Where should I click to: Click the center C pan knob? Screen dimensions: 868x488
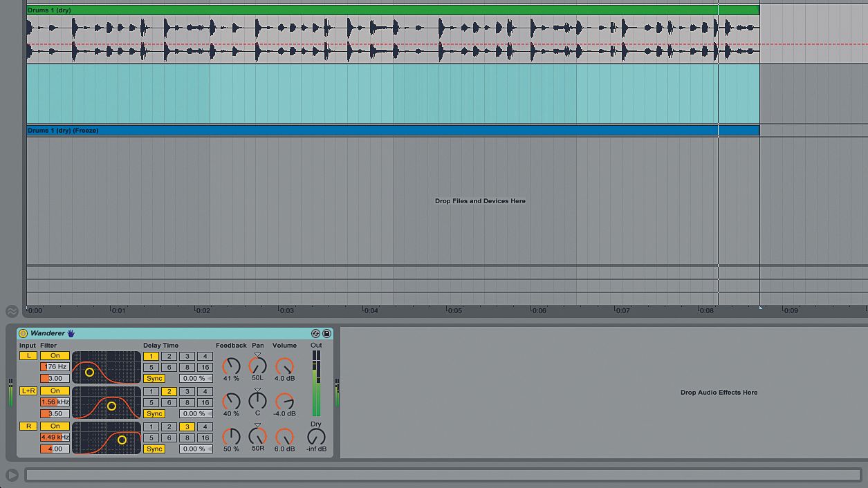tap(257, 401)
